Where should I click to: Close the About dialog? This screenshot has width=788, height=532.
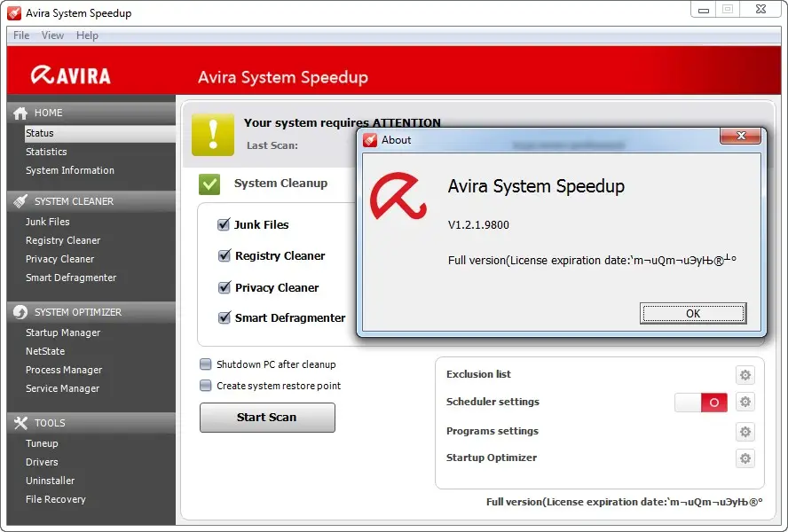(740, 136)
